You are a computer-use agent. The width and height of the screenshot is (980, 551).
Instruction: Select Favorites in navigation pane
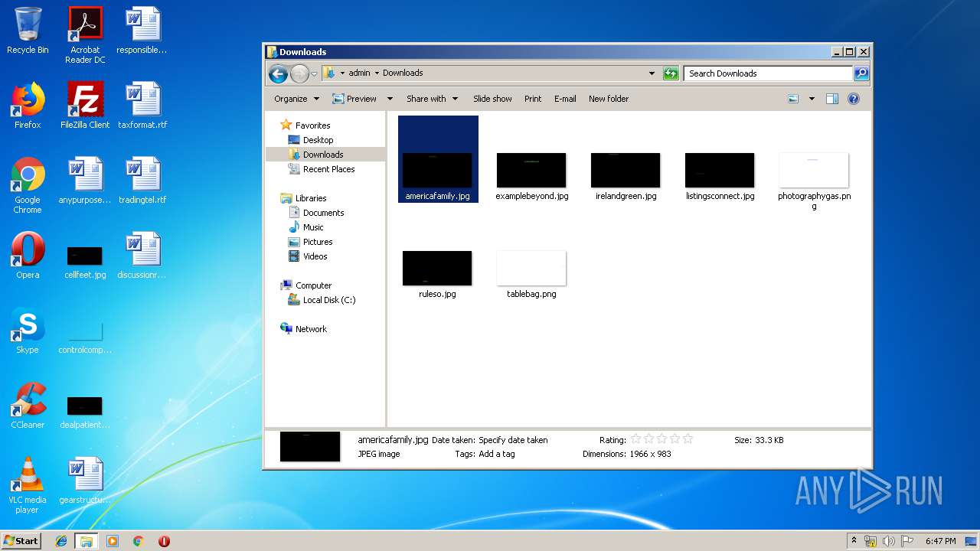point(312,126)
